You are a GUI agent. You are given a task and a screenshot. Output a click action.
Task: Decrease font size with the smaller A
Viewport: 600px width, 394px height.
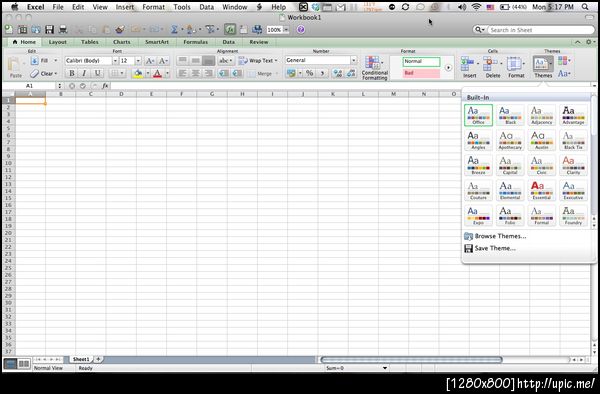tap(163, 61)
